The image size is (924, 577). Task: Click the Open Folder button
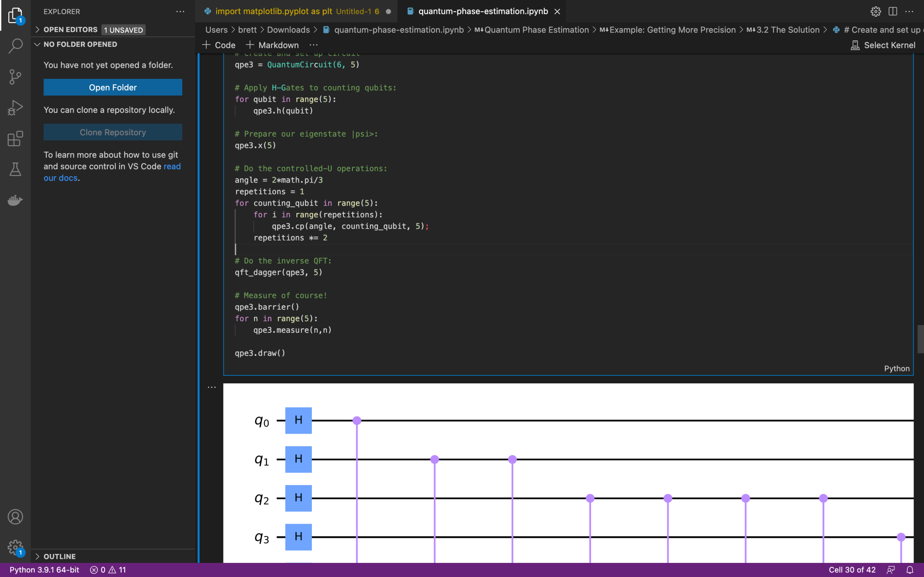coord(113,87)
